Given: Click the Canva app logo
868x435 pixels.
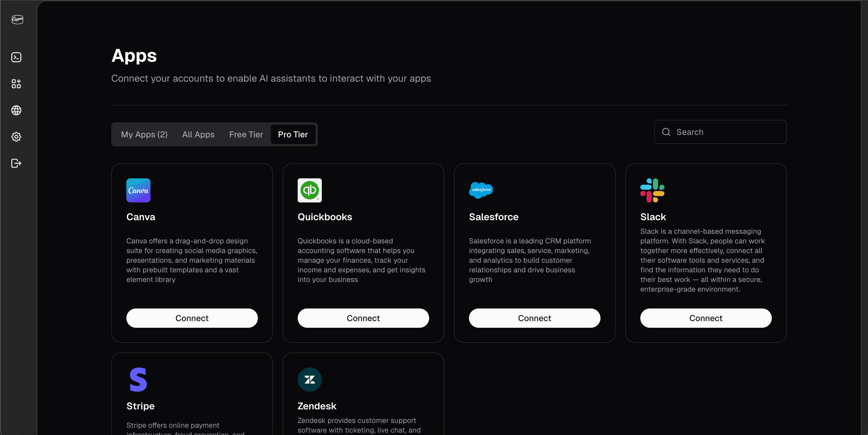Looking at the screenshot, I should point(138,190).
